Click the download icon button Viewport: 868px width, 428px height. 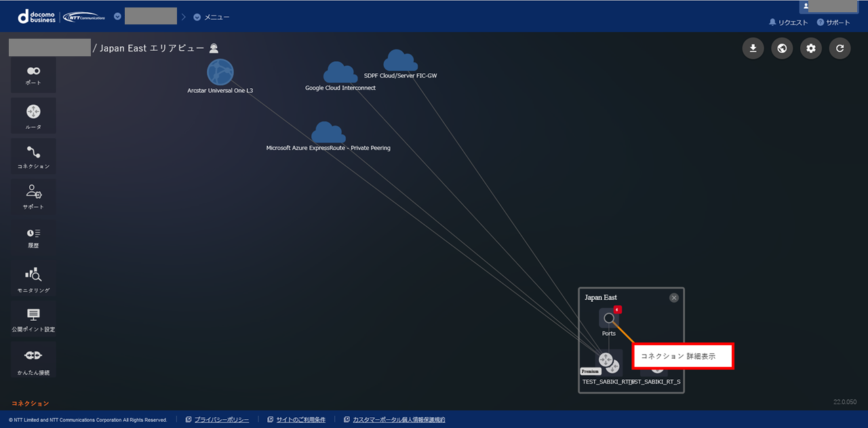point(753,48)
